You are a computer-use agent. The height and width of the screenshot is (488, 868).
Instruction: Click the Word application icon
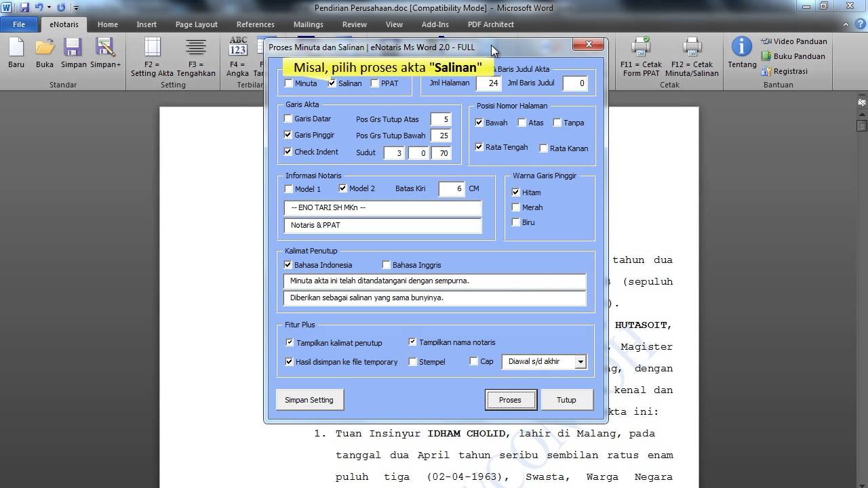pos(7,8)
